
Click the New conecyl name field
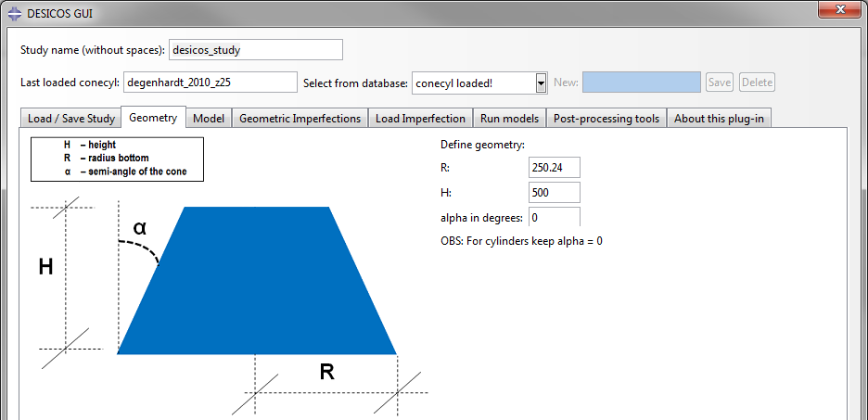642,82
